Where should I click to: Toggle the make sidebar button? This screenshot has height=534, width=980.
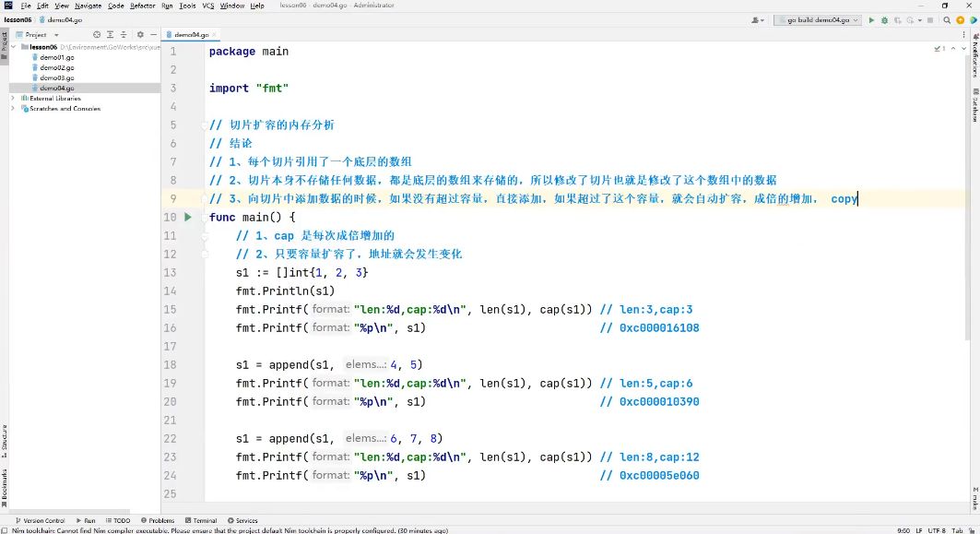click(975, 498)
